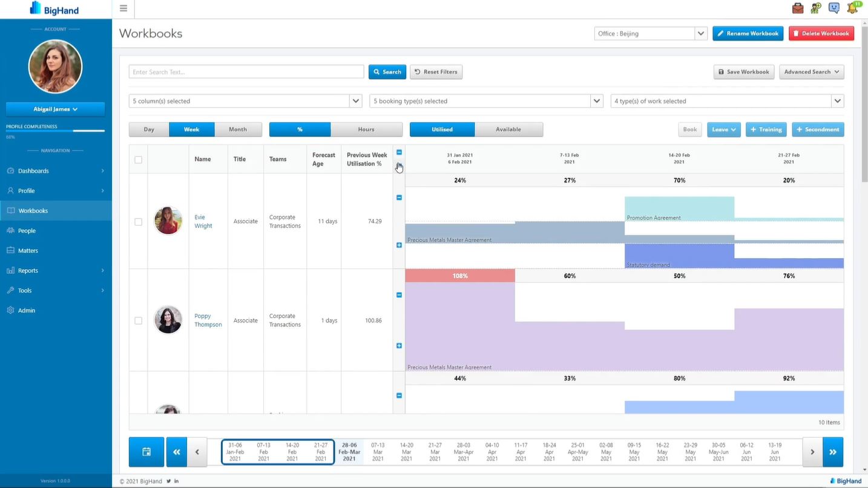Select the add-person icon in the top bar
Screen dimensions: 868x488
click(815, 8)
